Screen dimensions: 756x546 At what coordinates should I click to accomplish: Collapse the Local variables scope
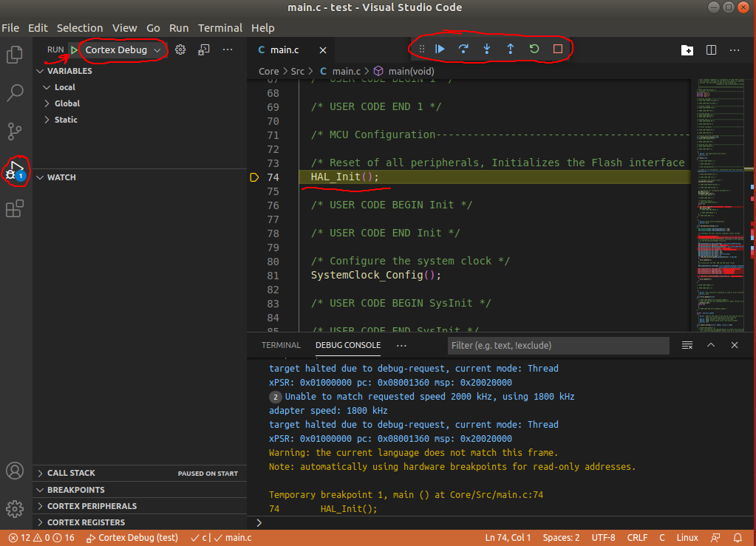(140, 87)
